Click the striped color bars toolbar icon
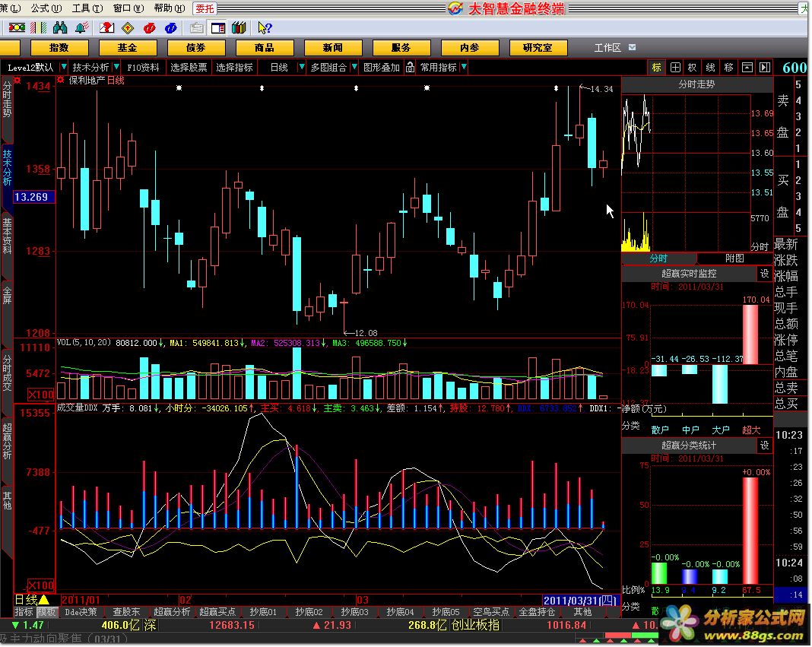The image size is (812, 647). (39, 28)
